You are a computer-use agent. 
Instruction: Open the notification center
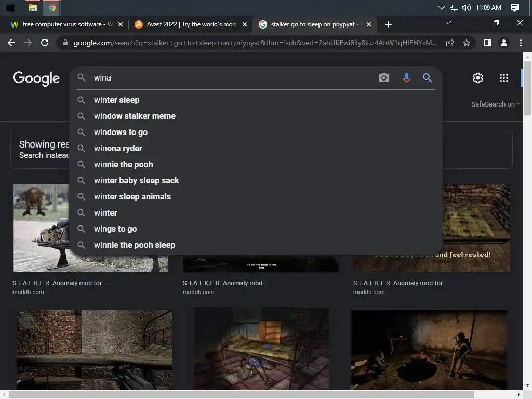tap(515, 8)
